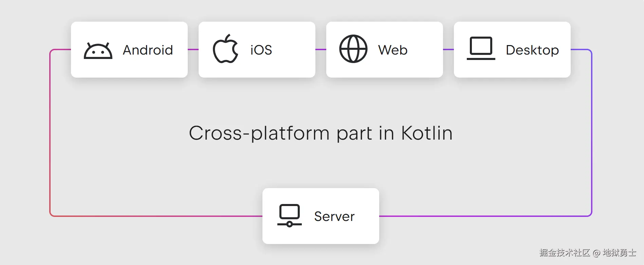Screen dimensions: 644x265
Task: Click the Web globe icon
Action: coord(353,49)
